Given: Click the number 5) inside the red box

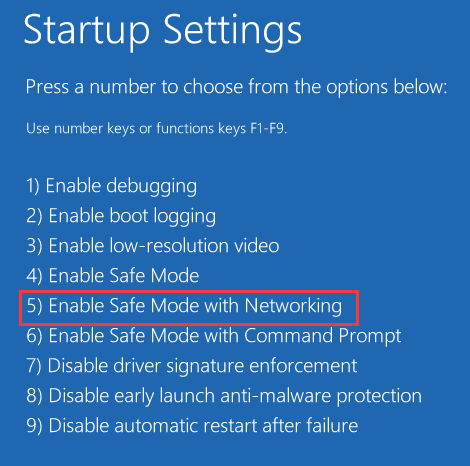Looking at the screenshot, I should [x=34, y=306].
